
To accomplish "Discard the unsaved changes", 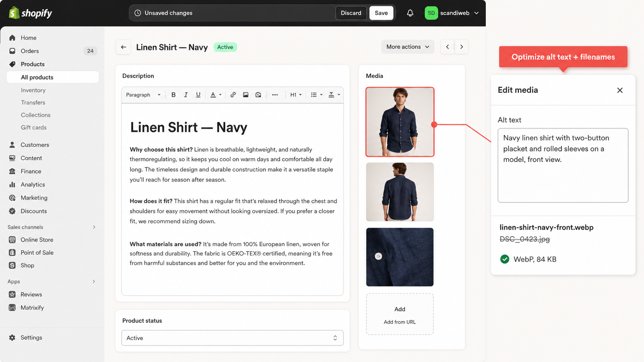I will click(351, 13).
